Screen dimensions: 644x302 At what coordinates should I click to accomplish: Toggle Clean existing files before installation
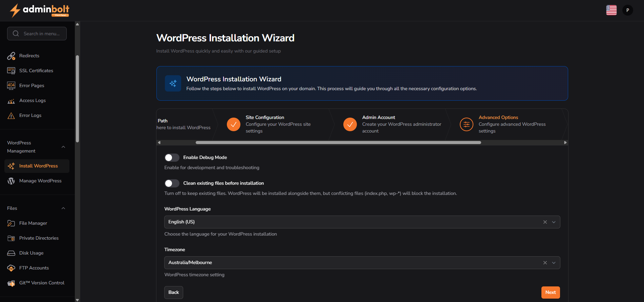point(172,183)
